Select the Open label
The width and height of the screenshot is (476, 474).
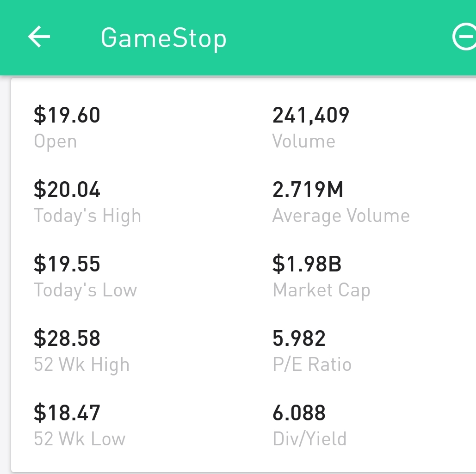point(55,142)
